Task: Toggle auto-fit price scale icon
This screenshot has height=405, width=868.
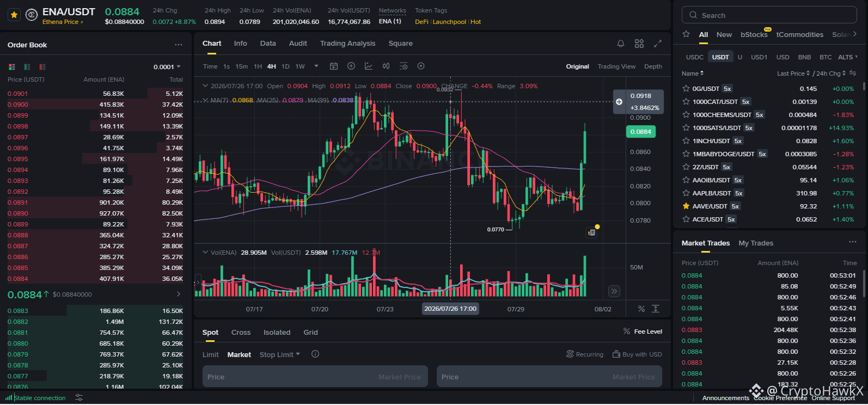Action: click(x=656, y=309)
